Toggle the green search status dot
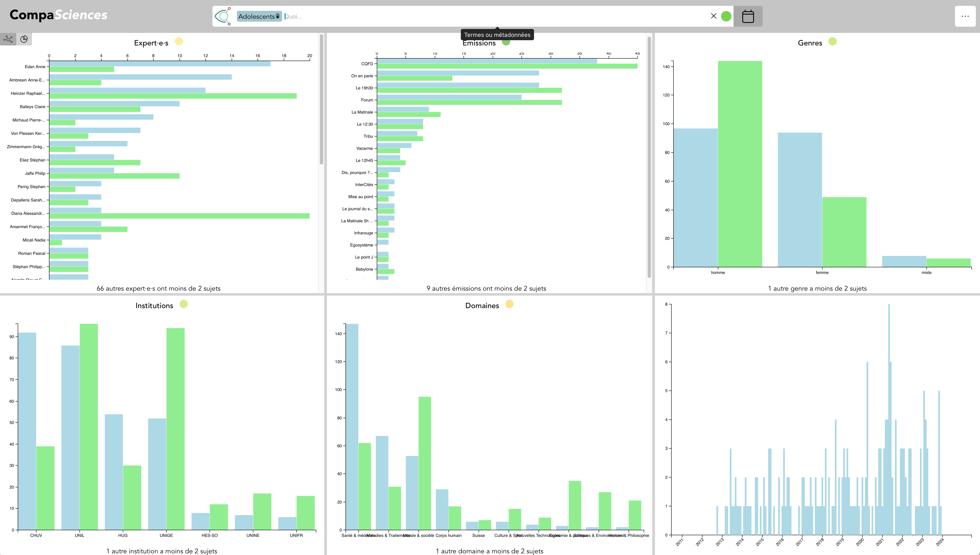Screen dimensions: 980x555 pyautogui.click(x=726, y=16)
